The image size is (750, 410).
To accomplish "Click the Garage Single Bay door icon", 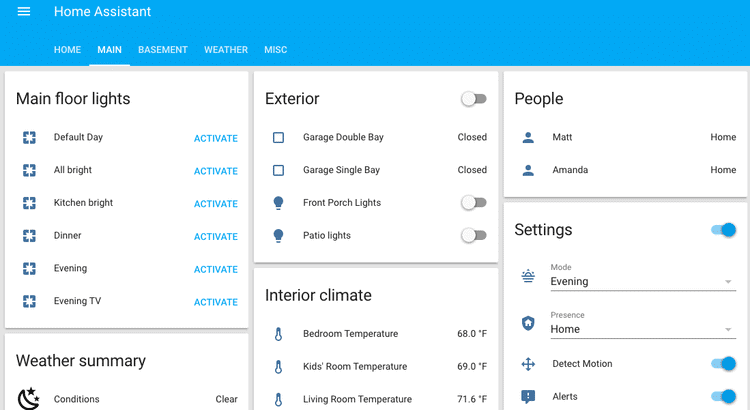I will [278, 170].
